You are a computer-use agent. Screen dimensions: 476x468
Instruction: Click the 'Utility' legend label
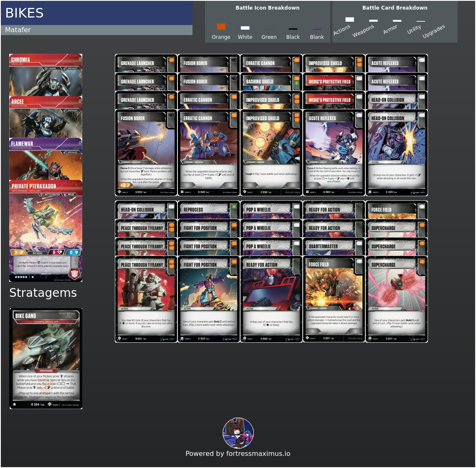tap(414, 30)
